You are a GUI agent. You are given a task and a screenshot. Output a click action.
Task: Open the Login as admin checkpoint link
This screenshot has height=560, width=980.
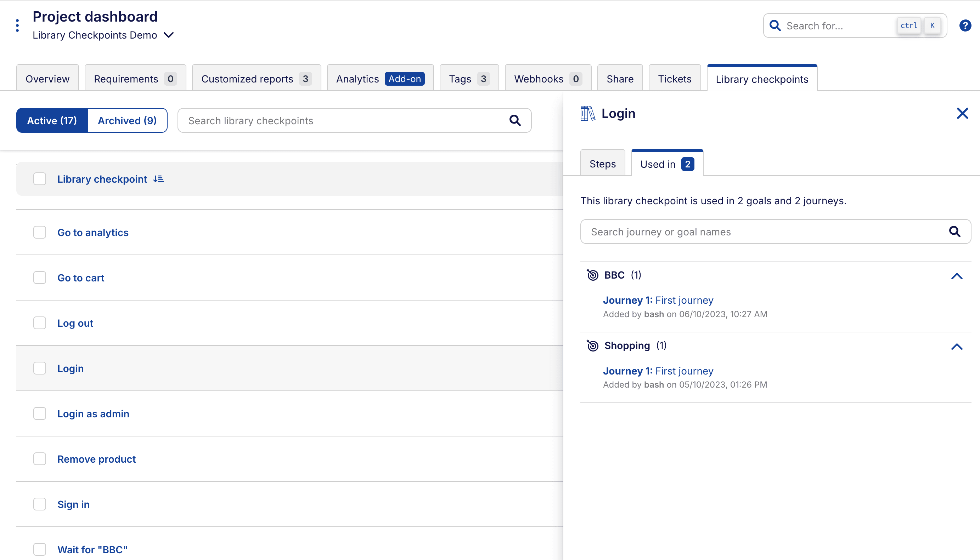coord(93,414)
